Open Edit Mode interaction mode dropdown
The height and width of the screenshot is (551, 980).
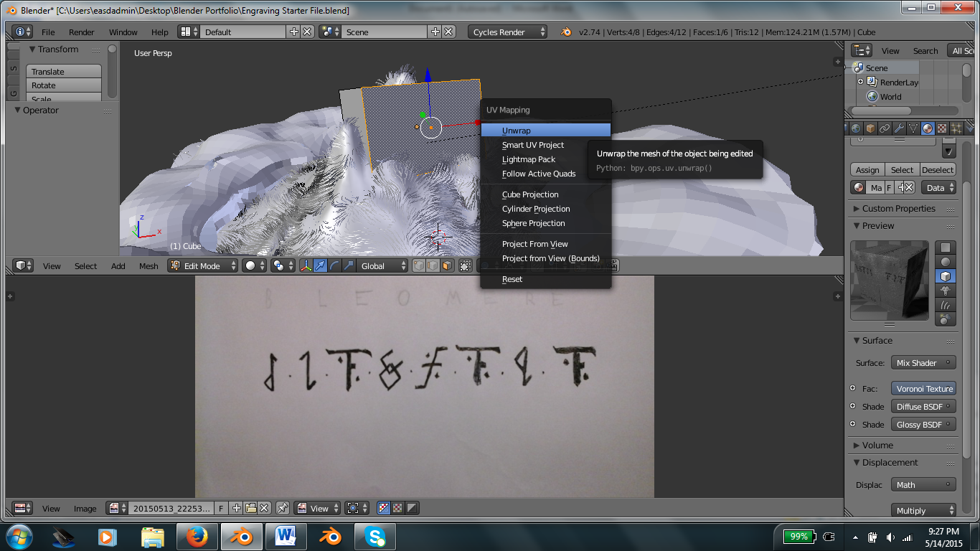tap(203, 266)
